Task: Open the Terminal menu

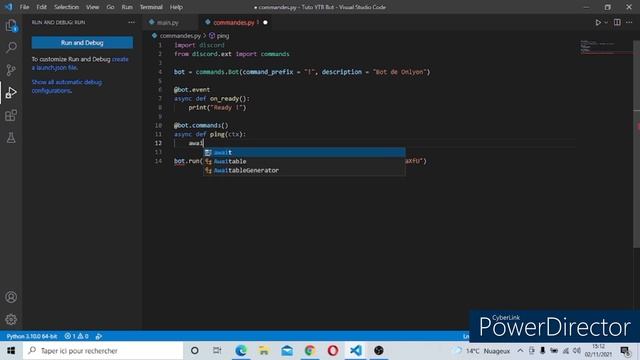Action: click(151, 7)
